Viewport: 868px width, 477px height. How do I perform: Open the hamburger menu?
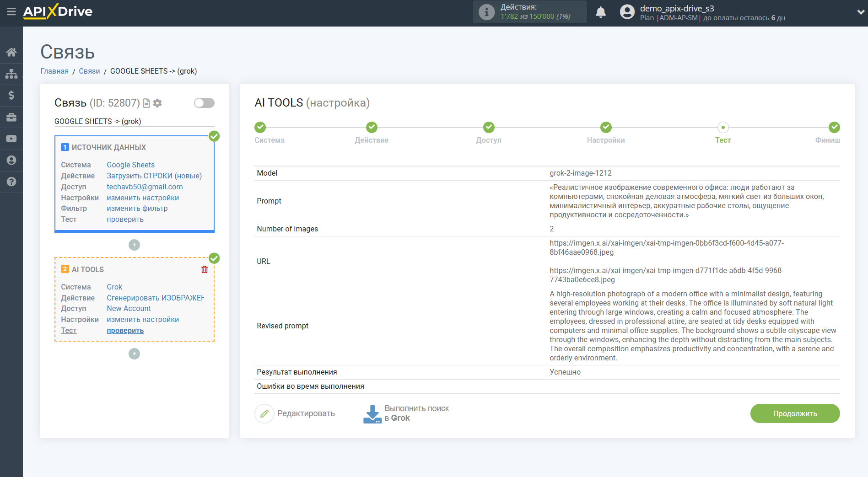coord(11,11)
